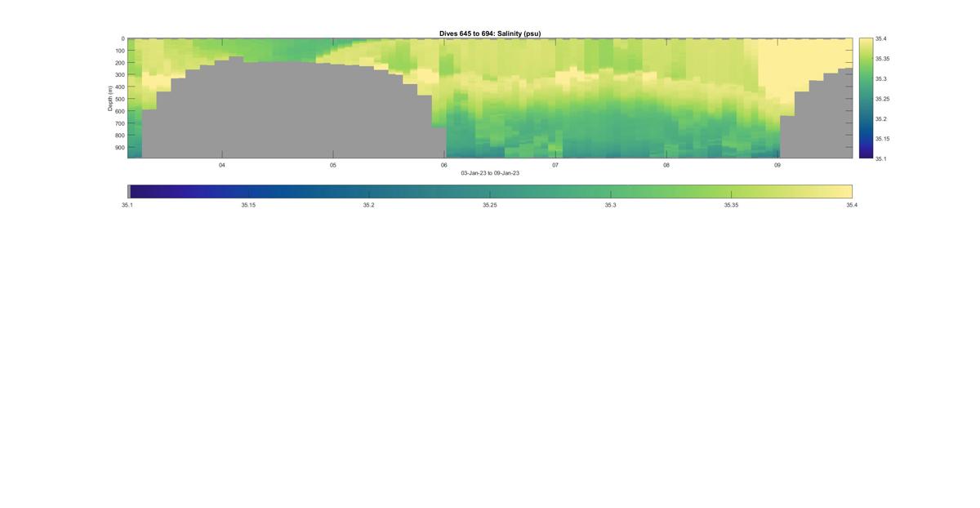The width and height of the screenshot is (980, 508).
Task: Click the plot title "Dives 645 to 694: Salinity (psu)"
Action: click(x=490, y=33)
